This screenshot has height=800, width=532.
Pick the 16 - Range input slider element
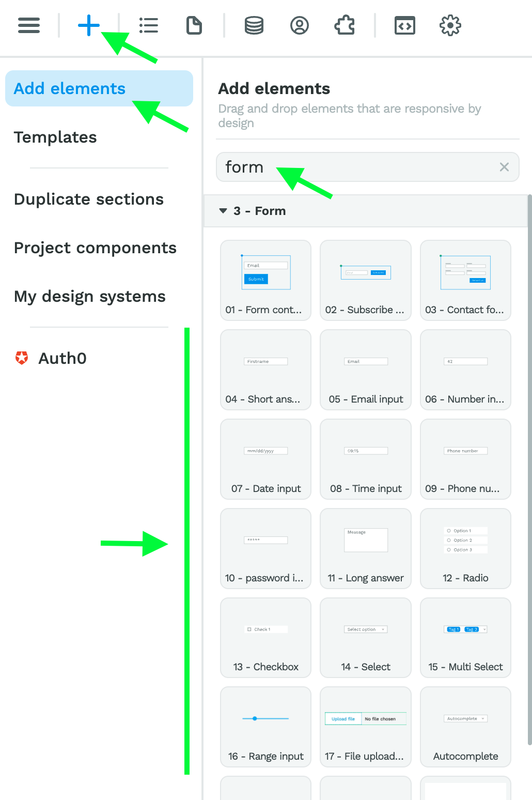coord(265,727)
